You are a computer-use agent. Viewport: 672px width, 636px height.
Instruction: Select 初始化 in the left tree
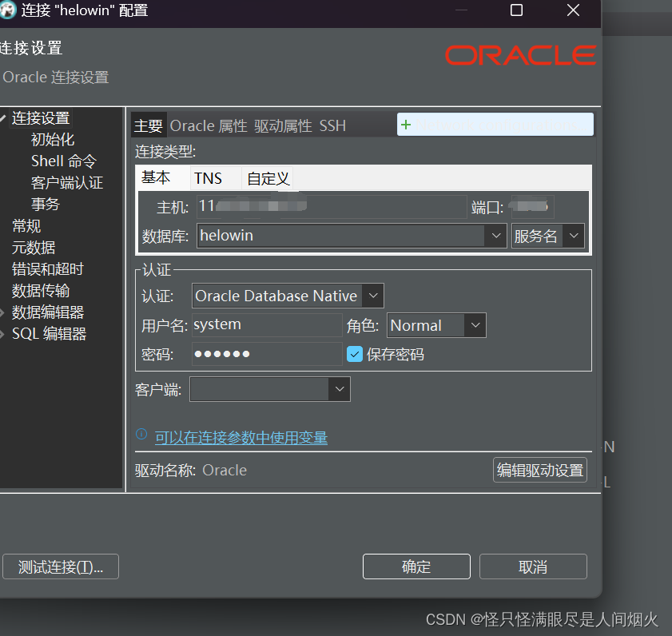[x=53, y=139]
